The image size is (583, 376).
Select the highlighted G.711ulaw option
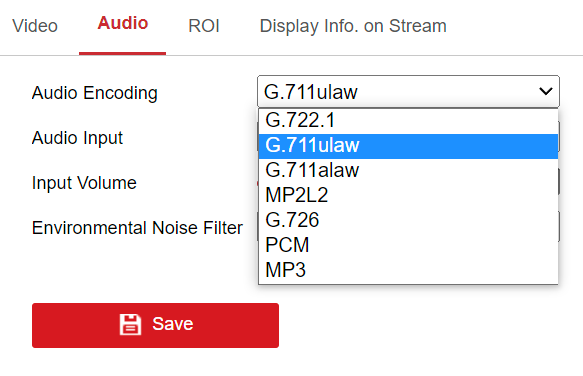point(408,146)
